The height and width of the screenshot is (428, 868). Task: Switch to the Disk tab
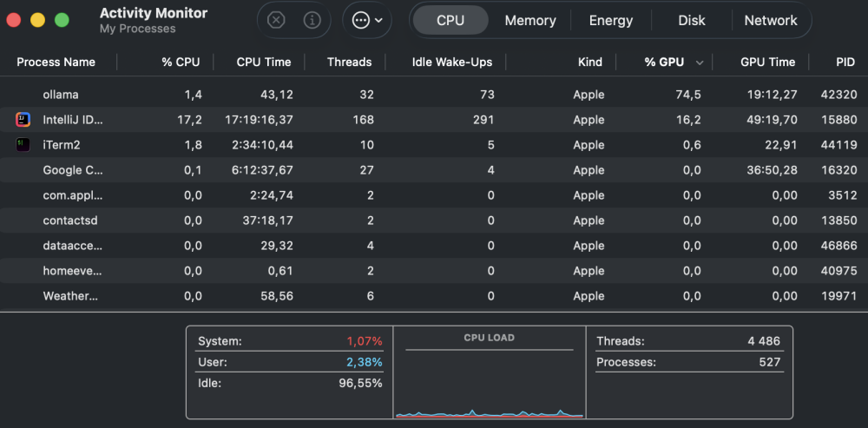click(x=692, y=21)
